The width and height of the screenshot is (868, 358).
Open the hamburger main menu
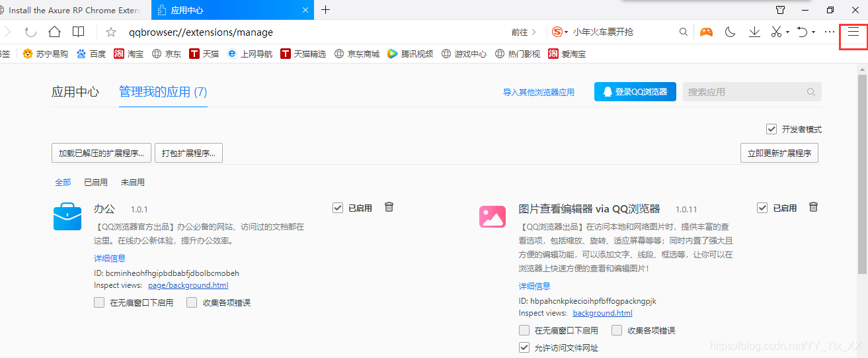pyautogui.click(x=853, y=32)
